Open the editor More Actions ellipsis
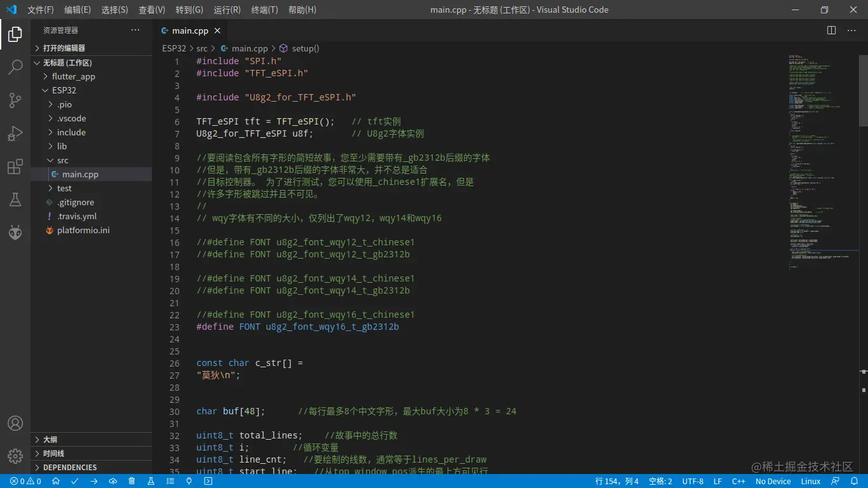The width and height of the screenshot is (868, 488). click(x=851, y=30)
